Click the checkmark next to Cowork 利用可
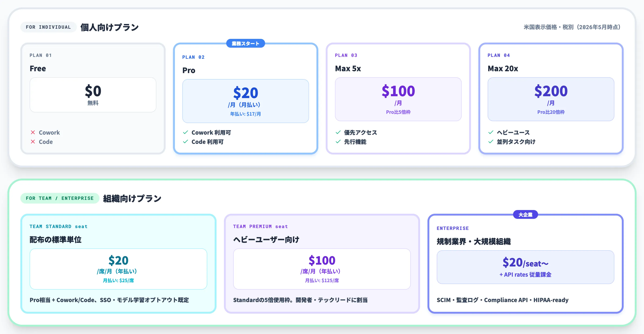The width and height of the screenshot is (644, 334). [x=186, y=133]
